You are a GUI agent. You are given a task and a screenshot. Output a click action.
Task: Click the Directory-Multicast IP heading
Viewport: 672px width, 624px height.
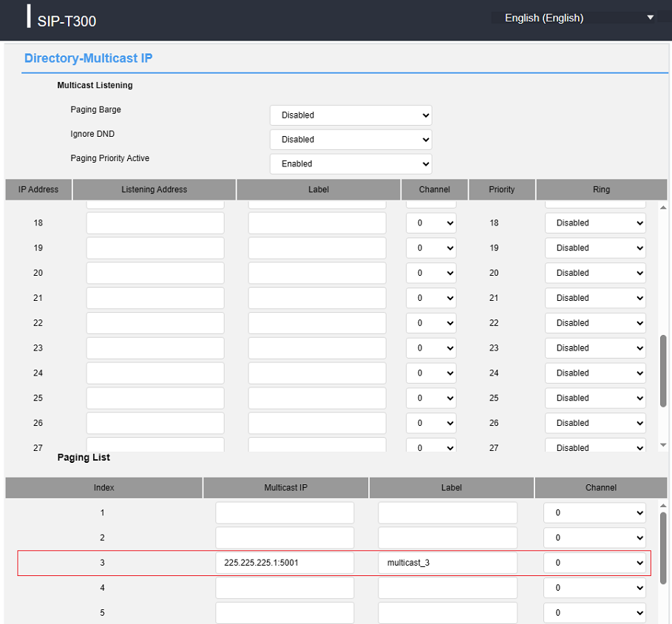pyautogui.click(x=88, y=58)
